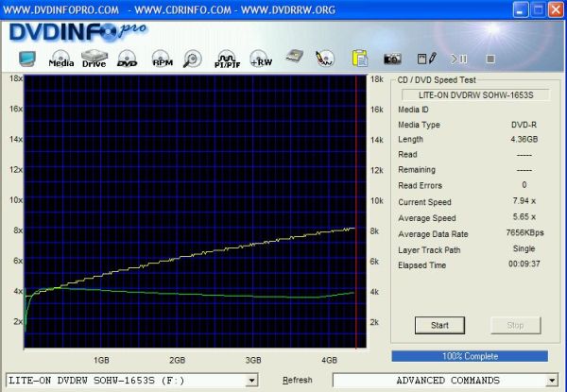Expand the ADVANCED COMMANDS dropdown
The height and width of the screenshot is (392, 567).
(x=552, y=381)
